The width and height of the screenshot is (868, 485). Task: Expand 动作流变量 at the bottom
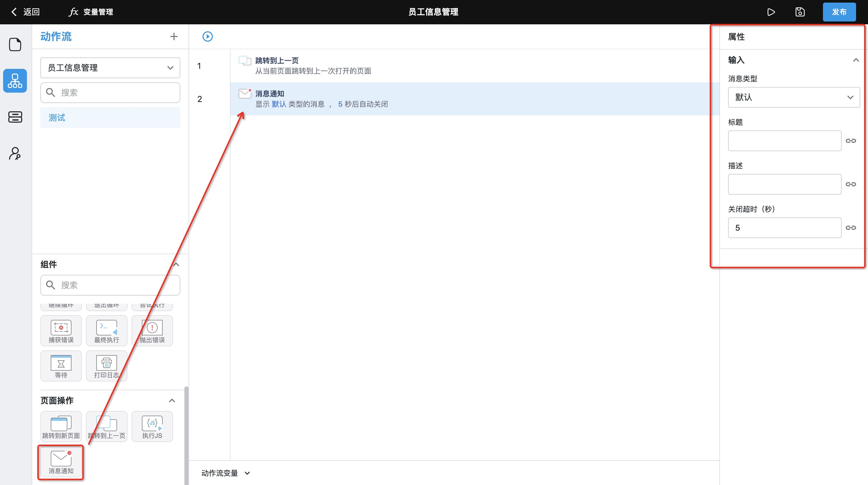(x=226, y=473)
